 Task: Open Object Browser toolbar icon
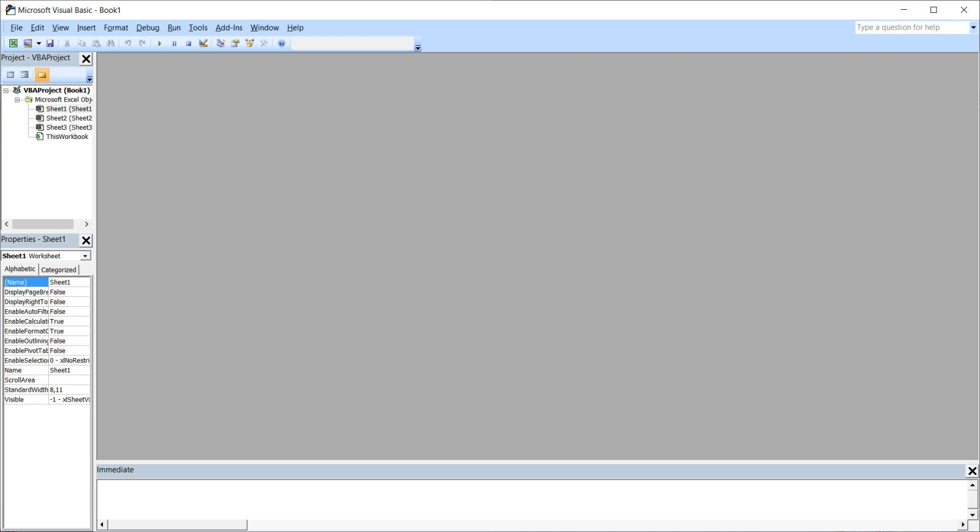point(250,43)
